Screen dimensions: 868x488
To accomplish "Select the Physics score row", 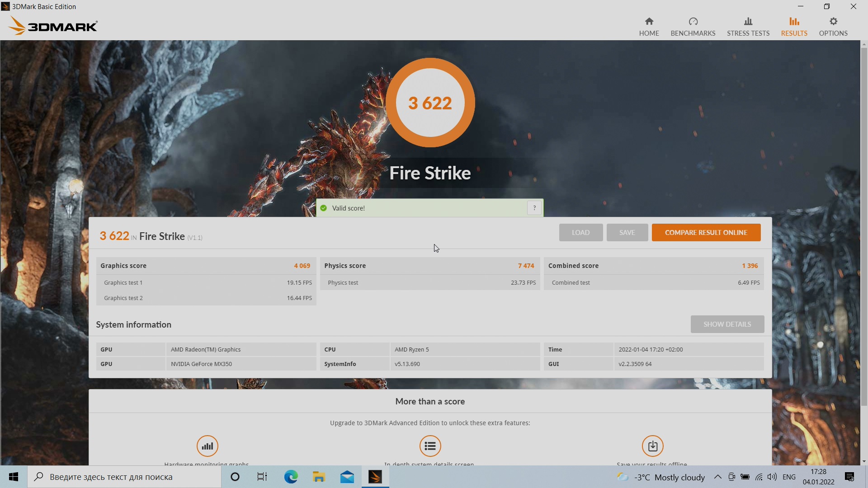I will [429, 266].
